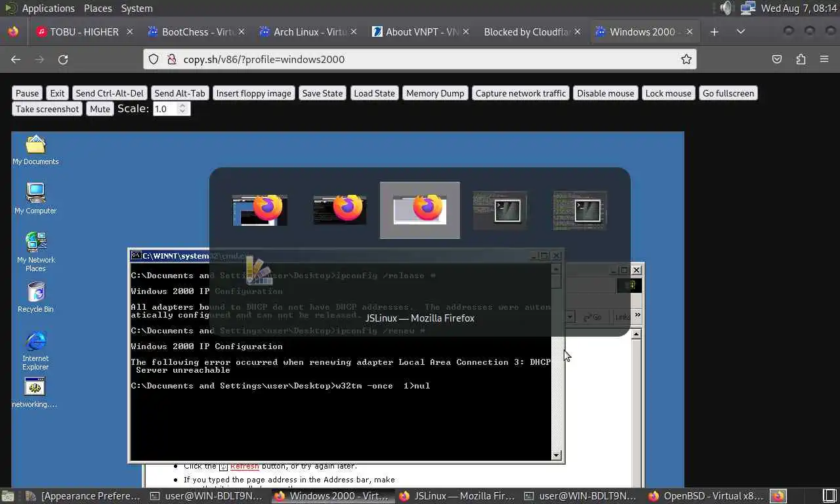Open the Places menu in top panel
Image resolution: width=840 pixels, height=504 pixels.
click(98, 8)
